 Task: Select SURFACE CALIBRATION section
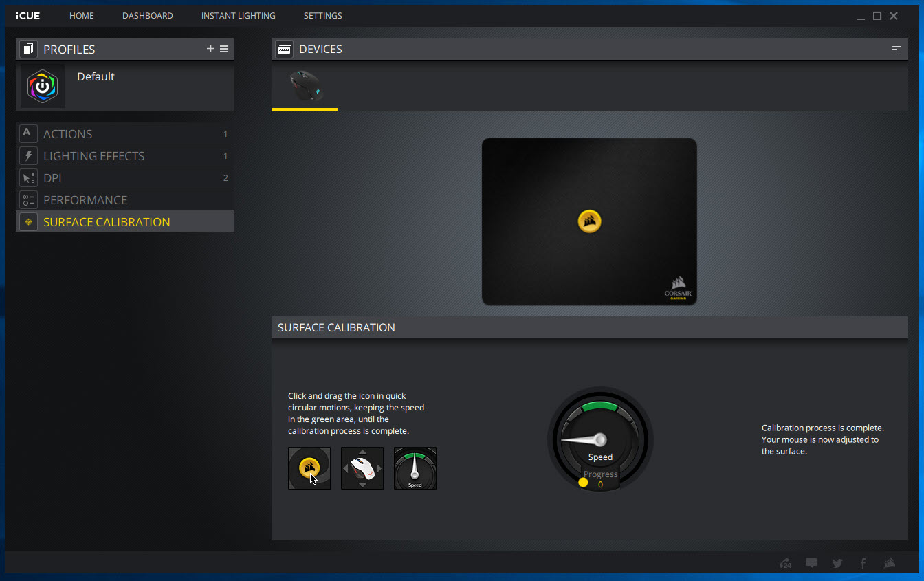pyautogui.click(x=124, y=221)
